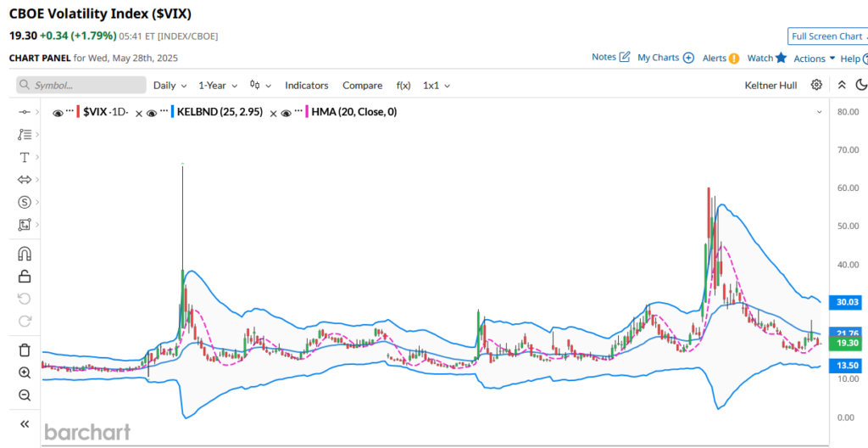Select the Text annotation tool
This screenshot has width=868, height=448.
coord(25,157)
